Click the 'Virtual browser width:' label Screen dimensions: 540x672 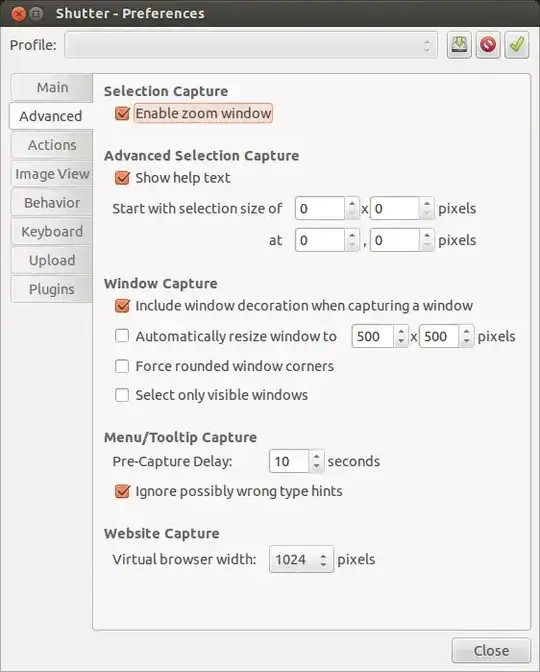pyautogui.click(x=184, y=559)
